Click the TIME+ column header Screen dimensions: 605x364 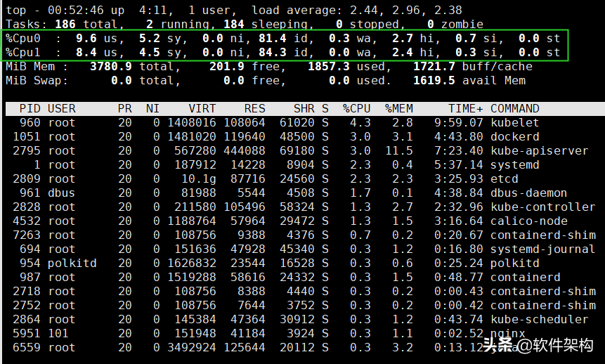465,108
